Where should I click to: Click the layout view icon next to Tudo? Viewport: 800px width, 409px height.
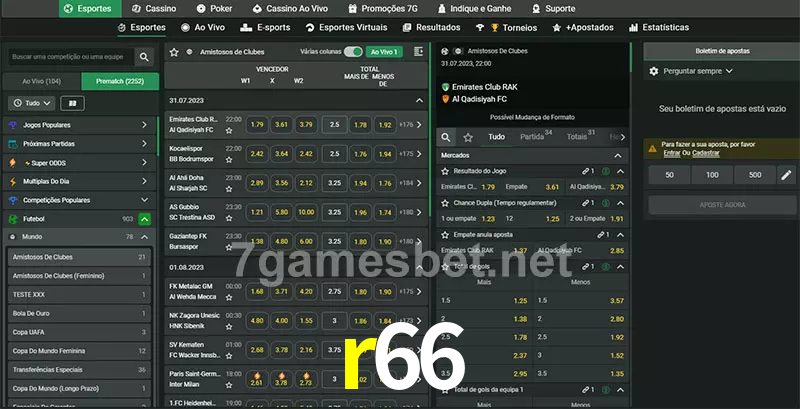[72, 103]
